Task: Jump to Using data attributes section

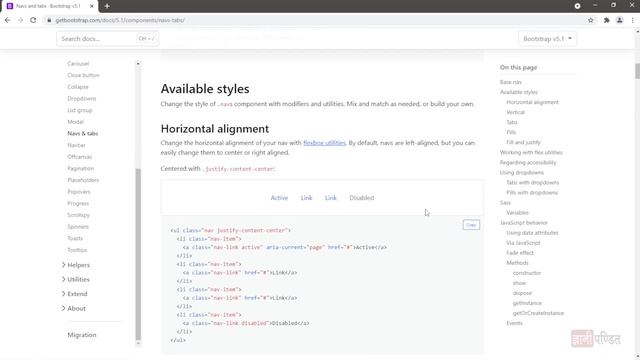Action: 532,233
